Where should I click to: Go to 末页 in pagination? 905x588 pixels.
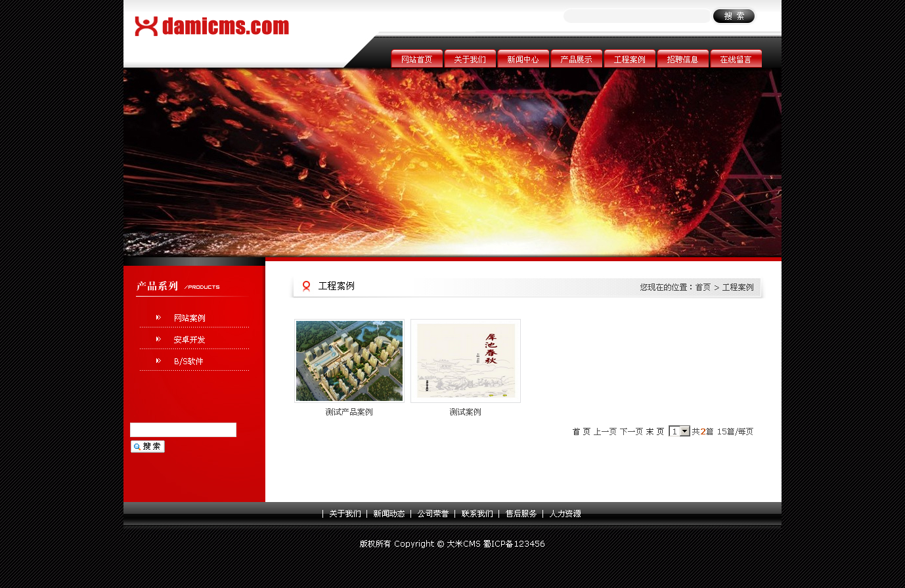click(x=655, y=432)
